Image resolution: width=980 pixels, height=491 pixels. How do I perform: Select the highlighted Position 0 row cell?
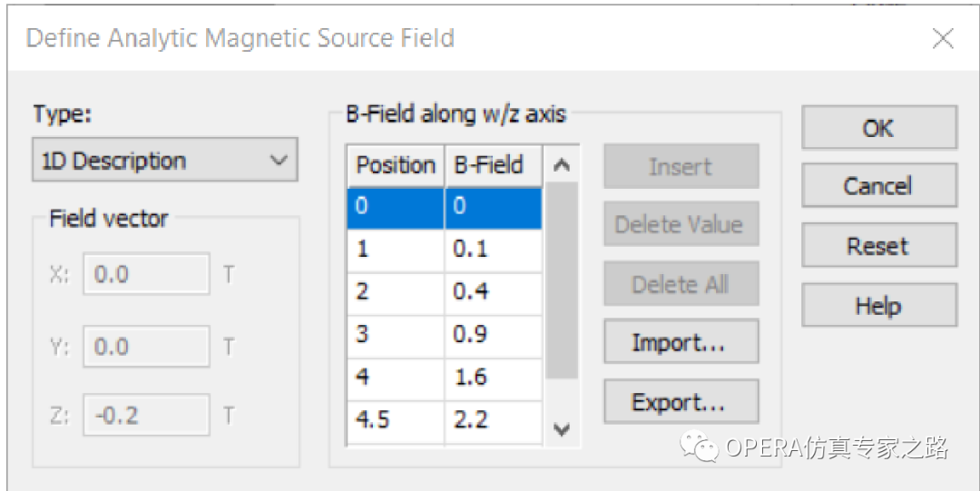coord(396,207)
